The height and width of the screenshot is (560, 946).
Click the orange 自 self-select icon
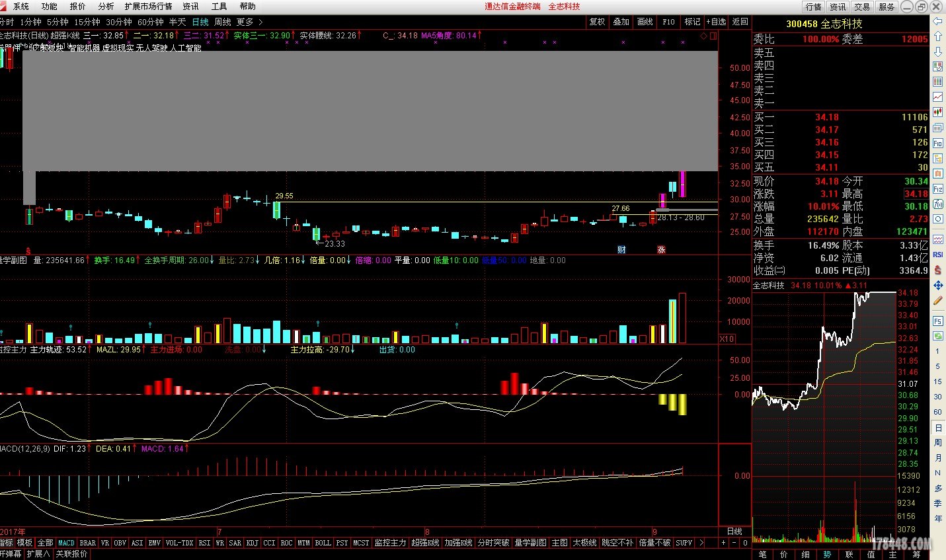pos(937,173)
